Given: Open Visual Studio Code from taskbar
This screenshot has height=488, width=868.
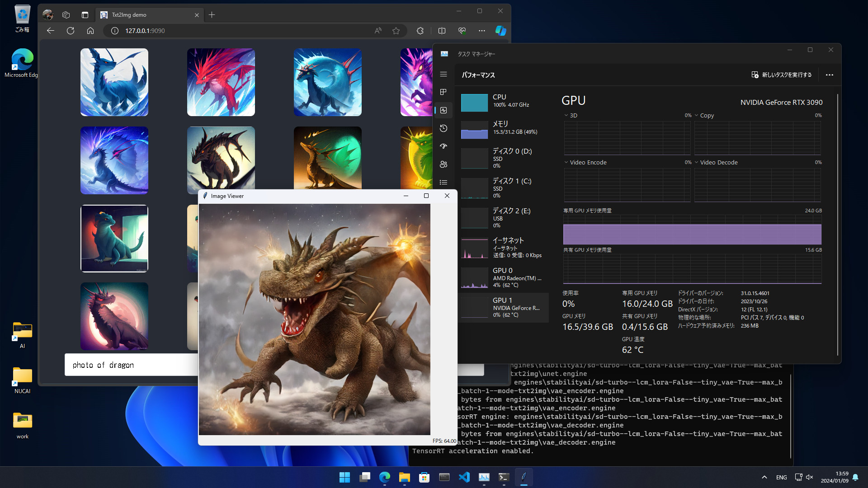Looking at the screenshot, I should 464,477.
